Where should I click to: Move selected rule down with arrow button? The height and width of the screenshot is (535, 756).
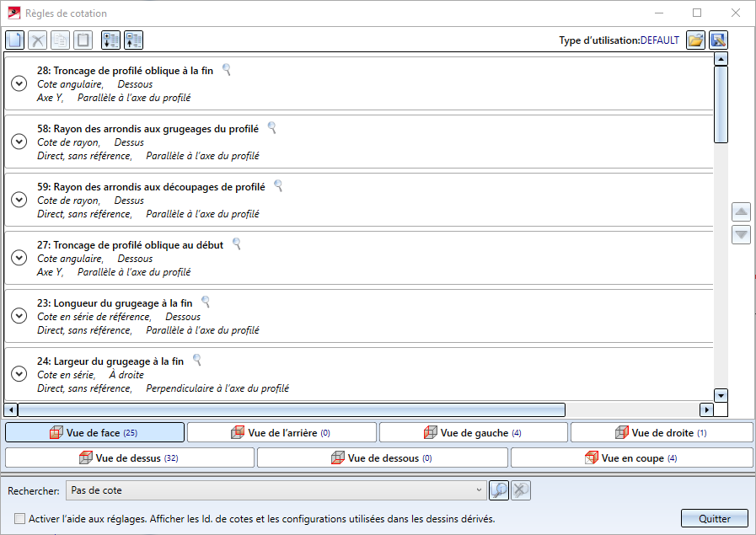(x=741, y=235)
